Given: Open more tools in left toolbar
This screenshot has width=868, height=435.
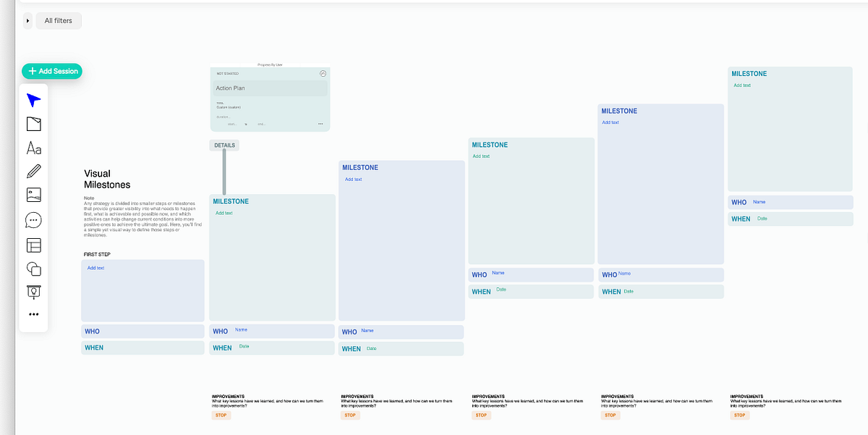Looking at the screenshot, I should pos(33,315).
